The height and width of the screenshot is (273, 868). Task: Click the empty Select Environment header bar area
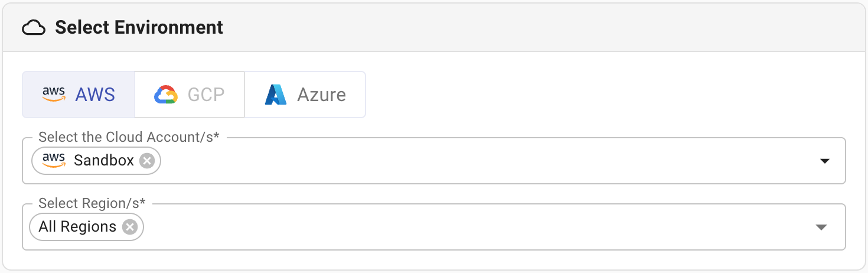(531, 28)
